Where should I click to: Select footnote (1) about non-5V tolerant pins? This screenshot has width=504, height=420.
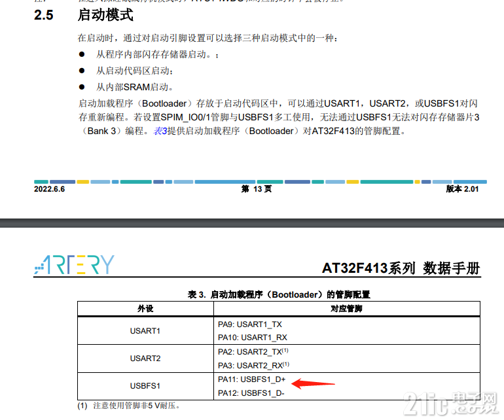coord(128,406)
